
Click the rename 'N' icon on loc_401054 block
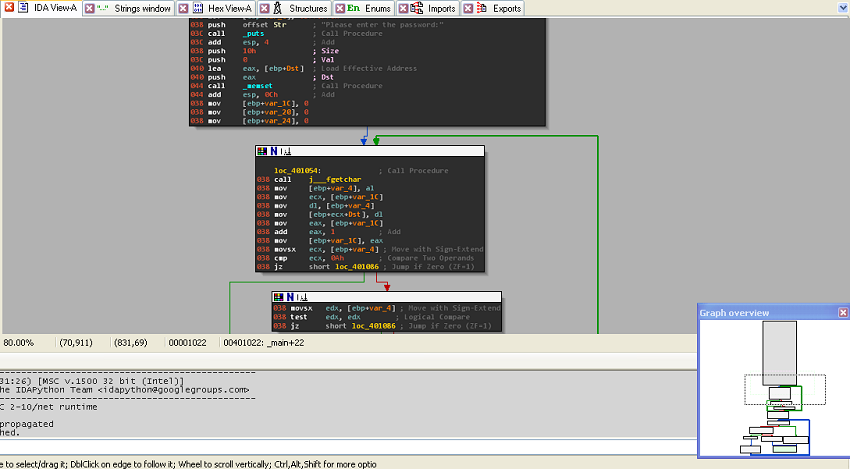tap(274, 151)
